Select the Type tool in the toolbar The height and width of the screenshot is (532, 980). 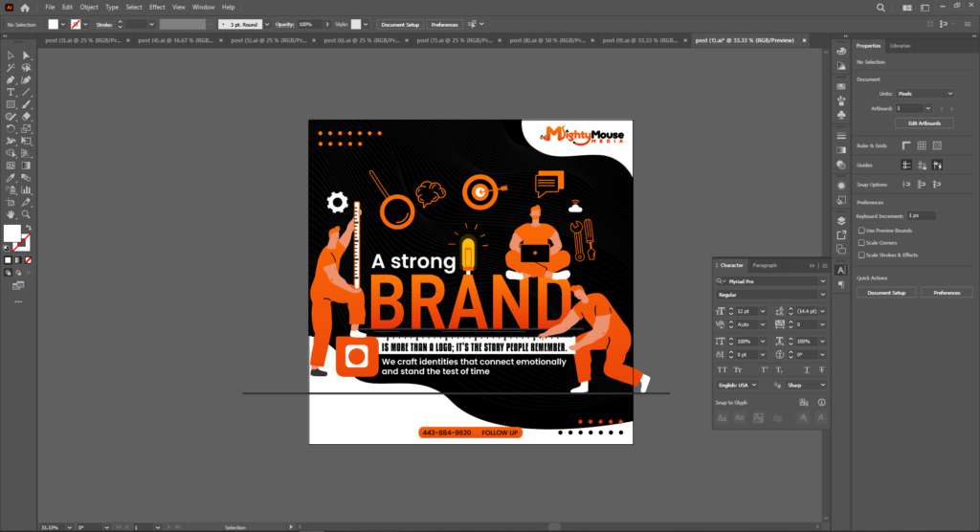tap(11, 92)
